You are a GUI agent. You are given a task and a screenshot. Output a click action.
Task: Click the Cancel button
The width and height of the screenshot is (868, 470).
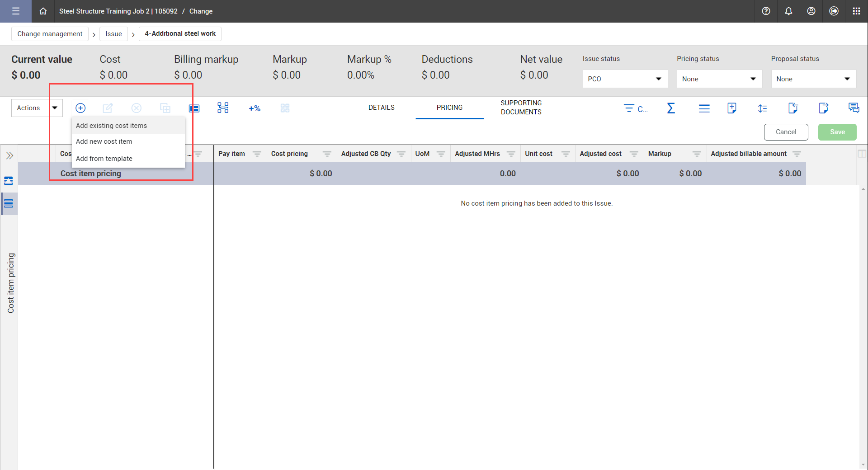pos(786,132)
